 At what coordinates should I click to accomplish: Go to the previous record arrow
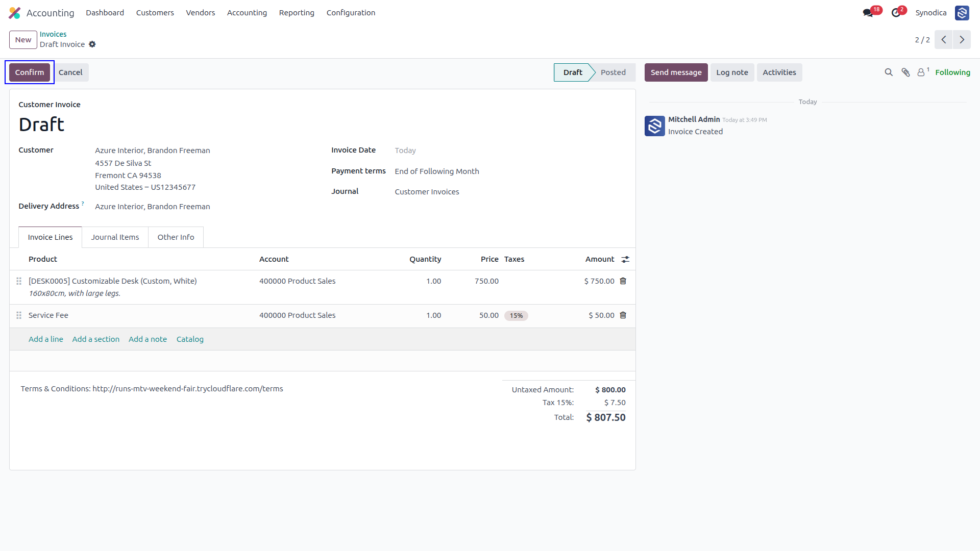[944, 40]
